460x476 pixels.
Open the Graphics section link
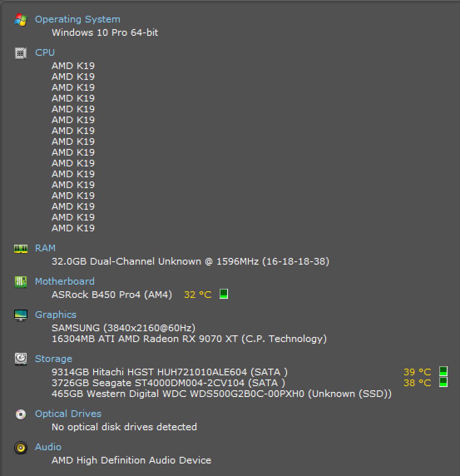tap(56, 315)
